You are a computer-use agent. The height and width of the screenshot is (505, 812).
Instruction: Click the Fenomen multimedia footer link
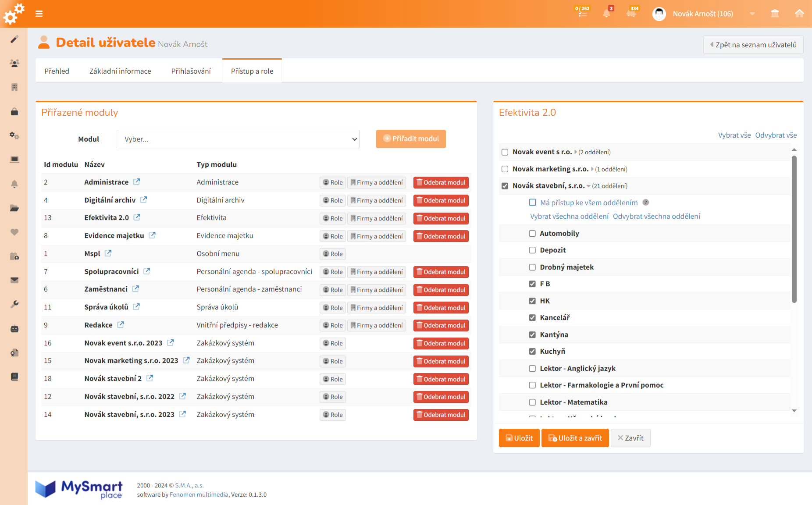(199, 494)
